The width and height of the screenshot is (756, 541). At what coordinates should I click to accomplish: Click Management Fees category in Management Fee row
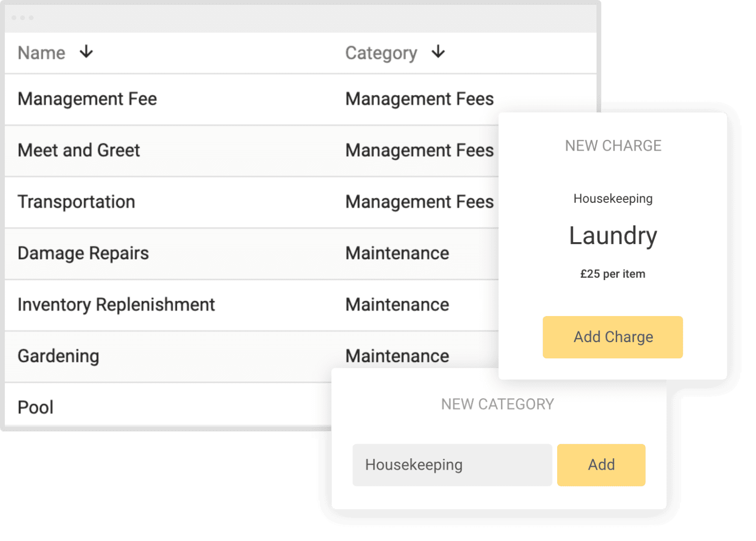419,99
